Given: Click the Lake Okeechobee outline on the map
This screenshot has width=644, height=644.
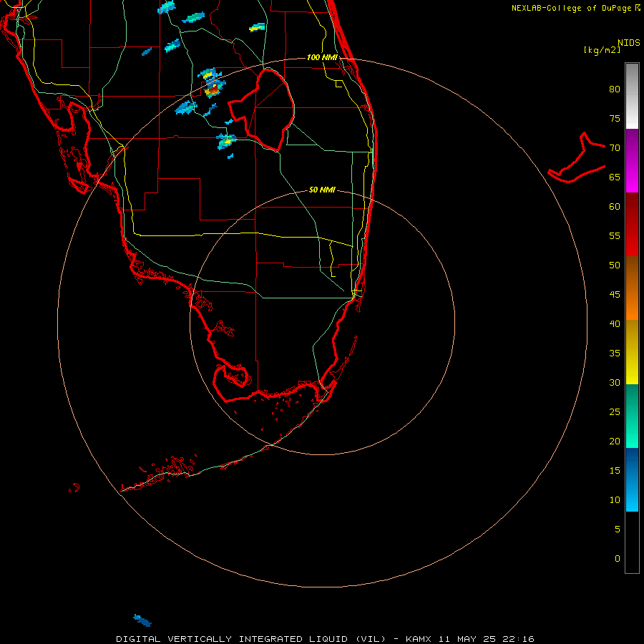Looking at the screenshot, I should pyautogui.click(x=261, y=110).
